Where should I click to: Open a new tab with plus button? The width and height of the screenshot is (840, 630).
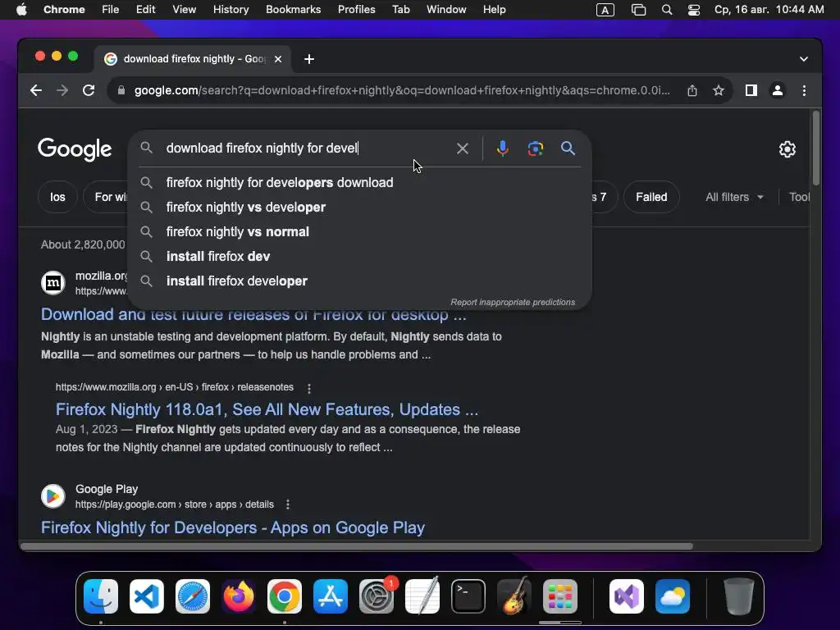(x=309, y=59)
